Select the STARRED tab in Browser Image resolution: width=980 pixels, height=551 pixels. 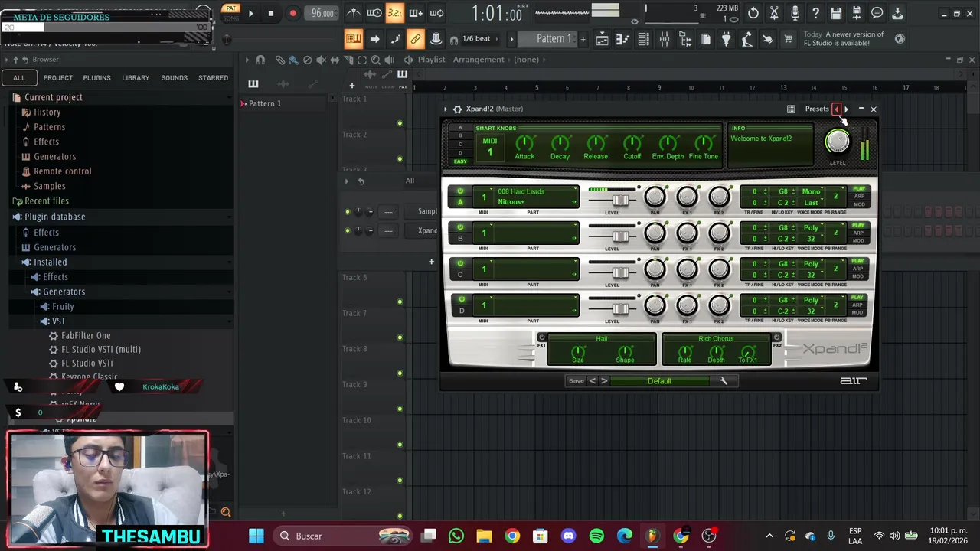(213, 77)
